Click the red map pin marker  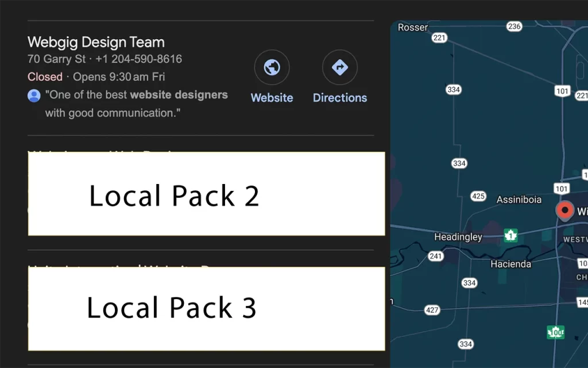point(564,211)
